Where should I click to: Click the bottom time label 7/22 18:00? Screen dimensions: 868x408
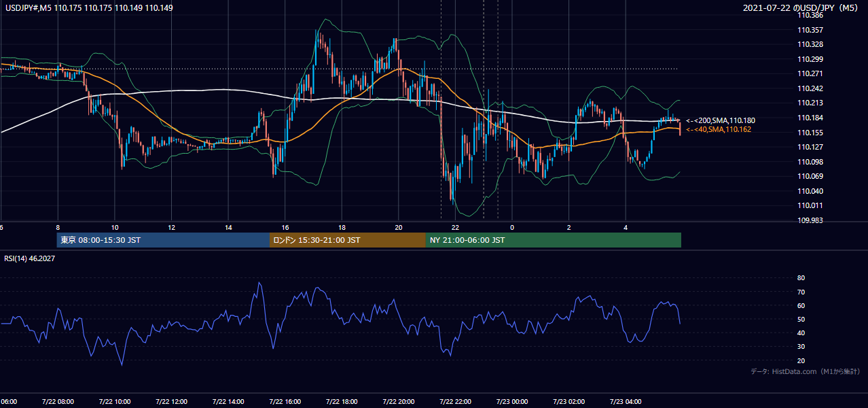342,401
